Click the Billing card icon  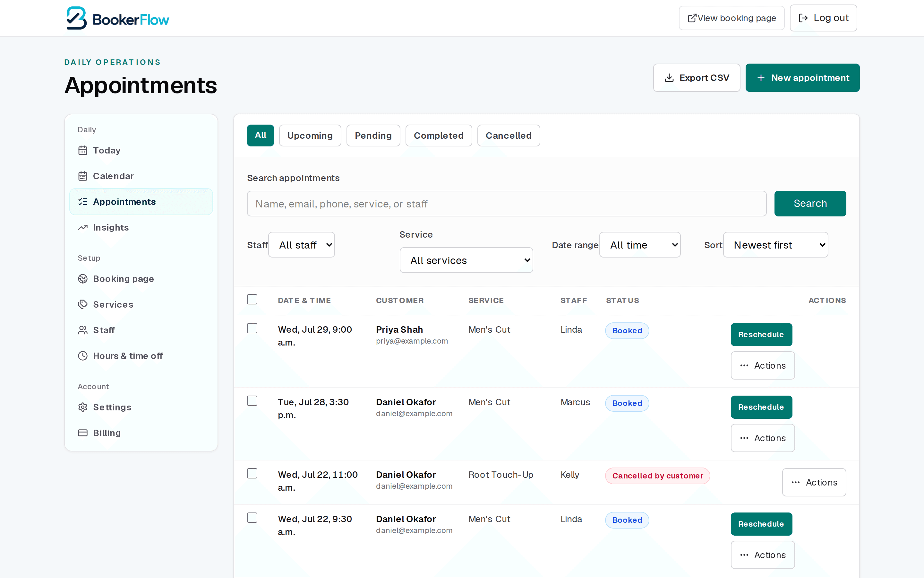point(83,433)
